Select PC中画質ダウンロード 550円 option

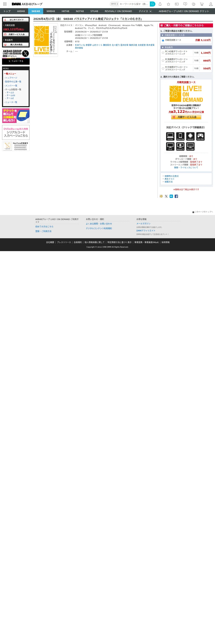click(x=163, y=68)
